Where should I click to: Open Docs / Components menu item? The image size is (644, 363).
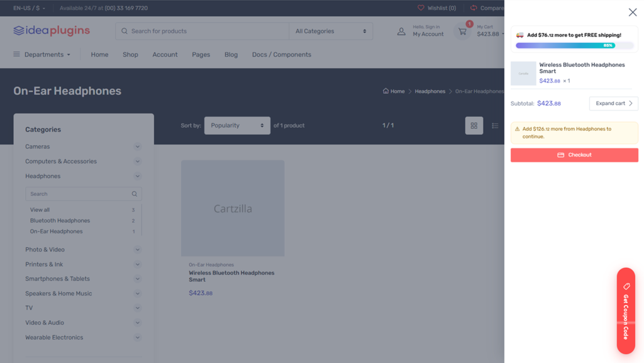[x=281, y=55]
